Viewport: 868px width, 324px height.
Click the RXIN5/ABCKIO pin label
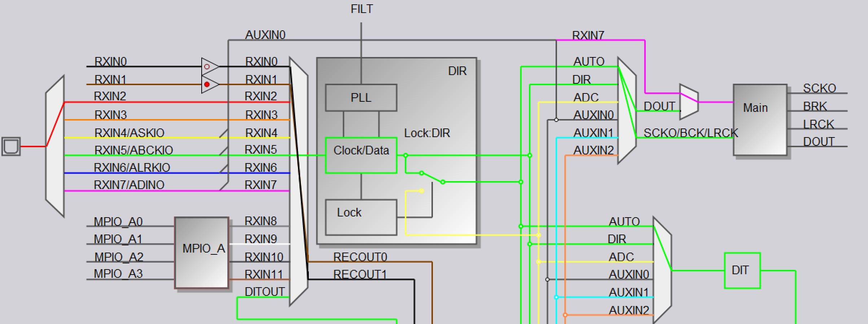(x=133, y=150)
